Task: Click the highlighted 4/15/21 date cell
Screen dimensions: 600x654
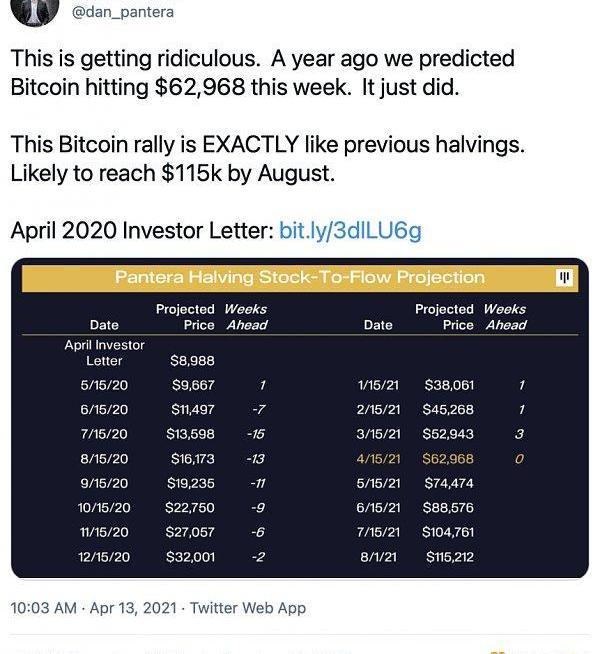Action: (378, 459)
